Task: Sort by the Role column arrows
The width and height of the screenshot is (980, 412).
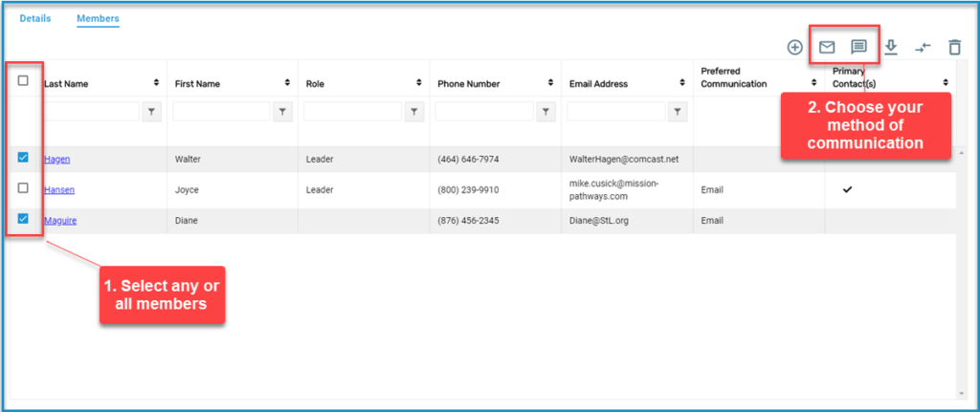Action: (x=418, y=83)
